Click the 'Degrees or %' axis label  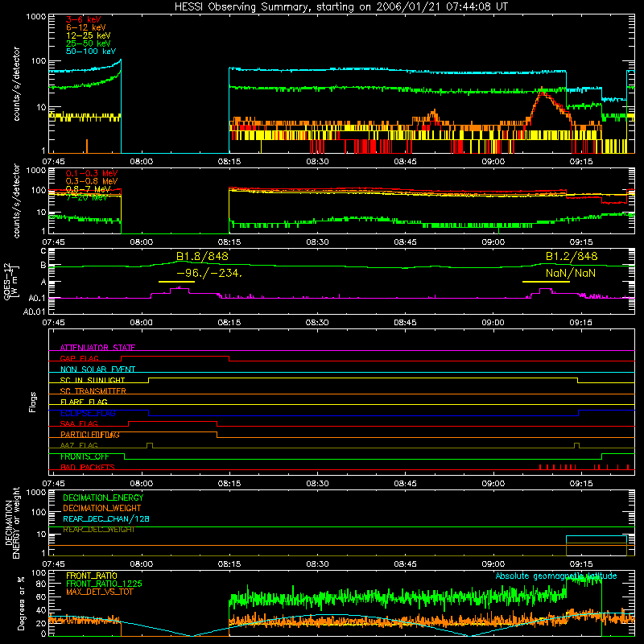coord(22,603)
